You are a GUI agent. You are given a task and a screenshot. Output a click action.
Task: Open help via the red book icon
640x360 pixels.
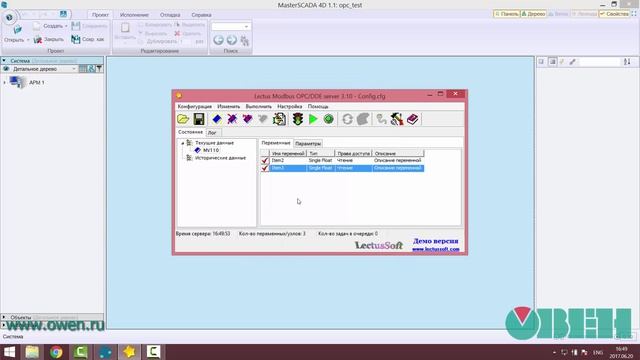click(413, 119)
